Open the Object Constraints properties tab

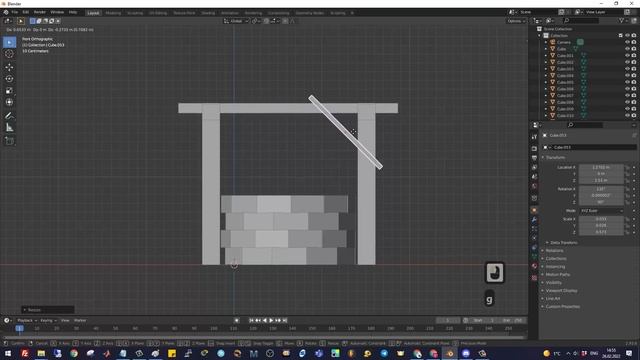pos(534,247)
